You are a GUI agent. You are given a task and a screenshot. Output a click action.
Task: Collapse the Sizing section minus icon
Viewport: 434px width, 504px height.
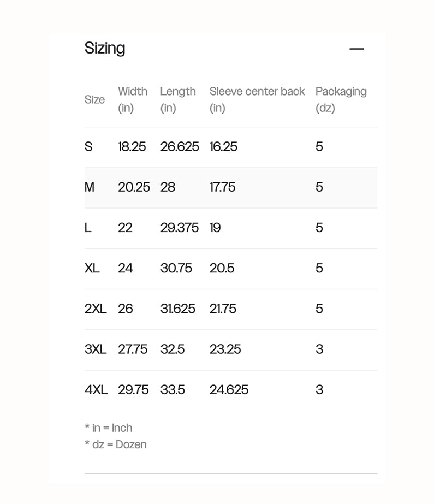coord(356,49)
